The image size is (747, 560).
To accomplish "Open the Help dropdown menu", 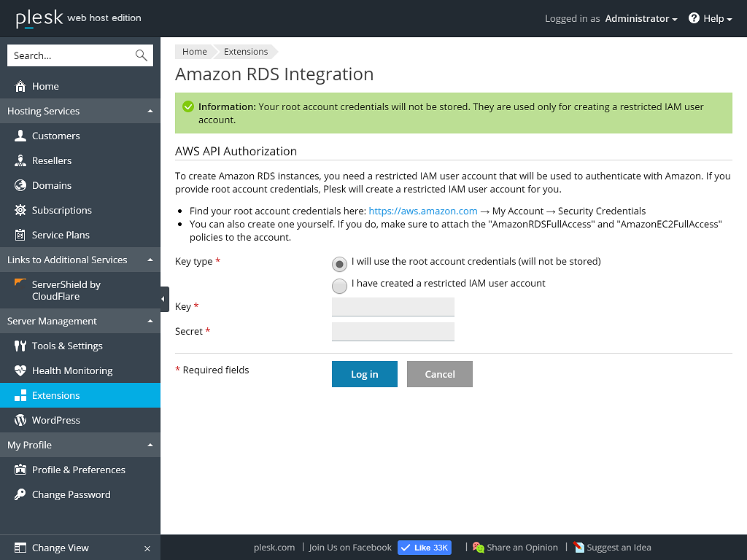I will click(x=710, y=18).
